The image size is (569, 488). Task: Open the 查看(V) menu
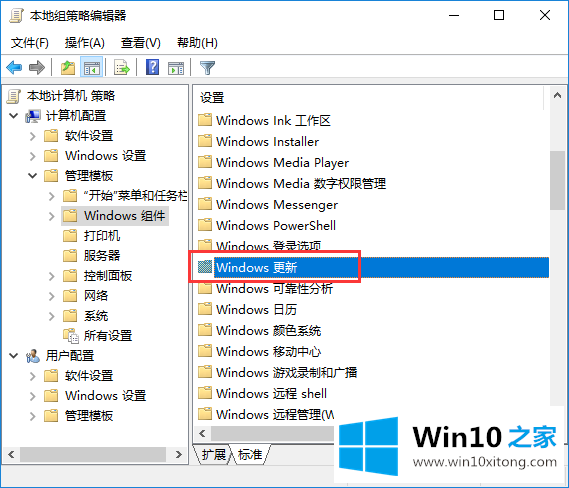[140, 43]
